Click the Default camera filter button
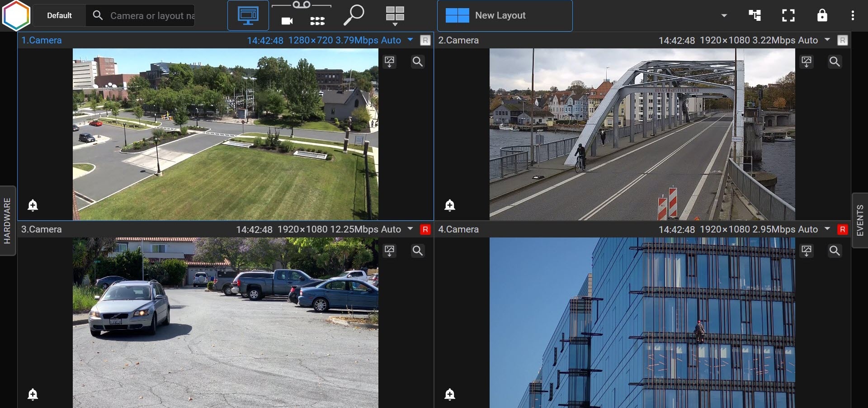 click(59, 15)
